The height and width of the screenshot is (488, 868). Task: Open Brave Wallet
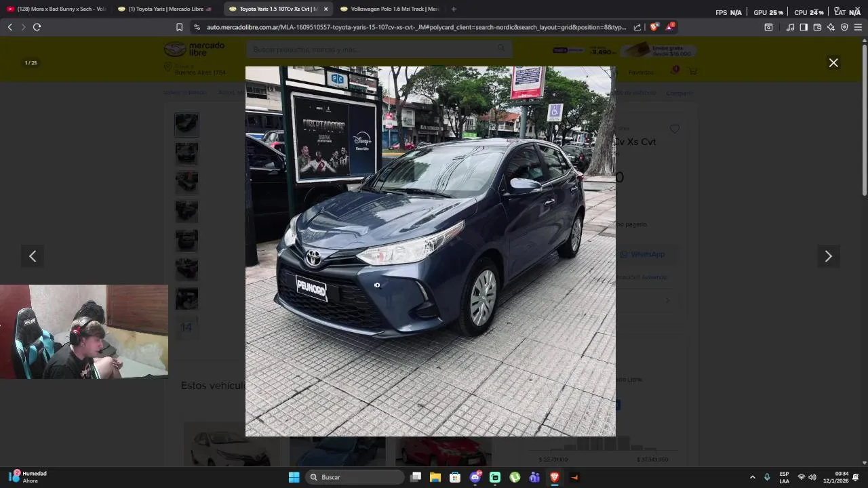coord(817,27)
